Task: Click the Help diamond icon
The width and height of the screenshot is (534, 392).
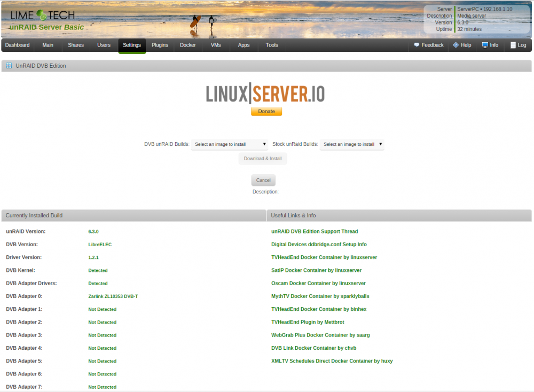Action: 456,45
